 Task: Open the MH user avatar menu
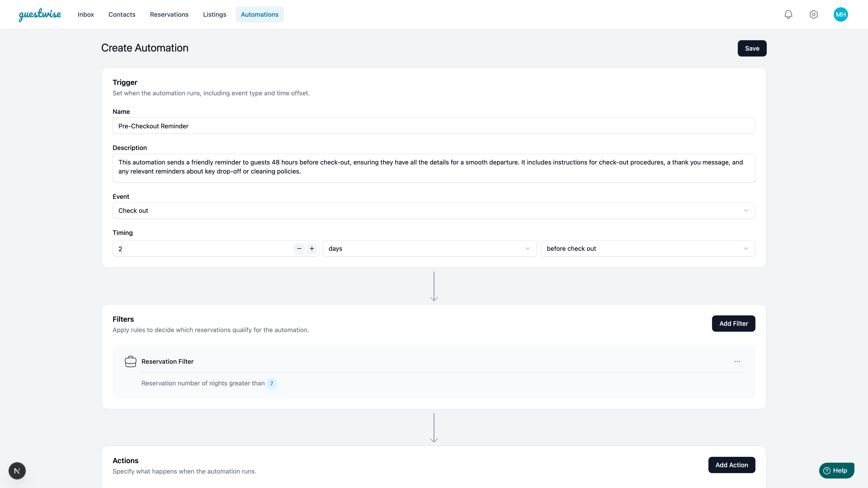pos(840,14)
